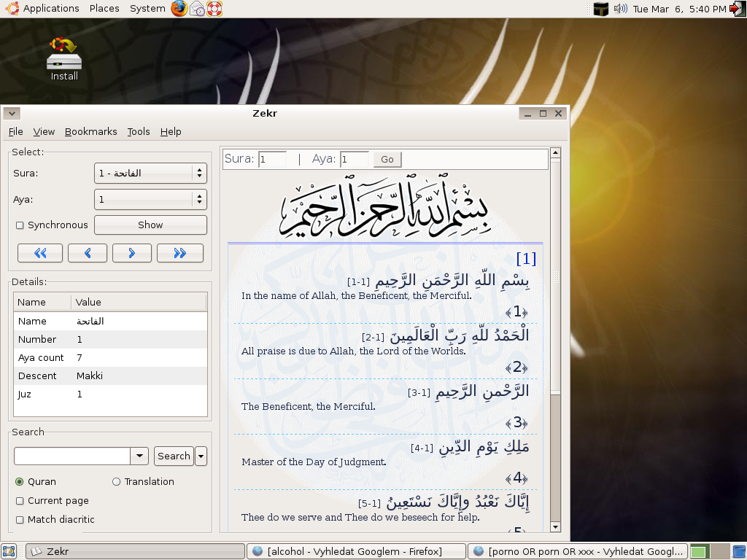Select the Translation search radio button
Screen dimensions: 747x560
coord(116,482)
